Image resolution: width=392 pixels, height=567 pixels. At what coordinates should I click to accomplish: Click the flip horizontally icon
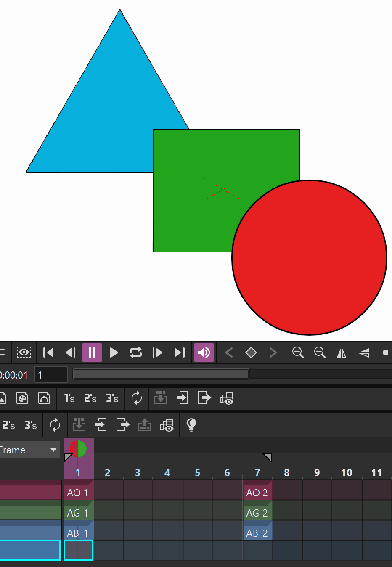click(x=342, y=352)
